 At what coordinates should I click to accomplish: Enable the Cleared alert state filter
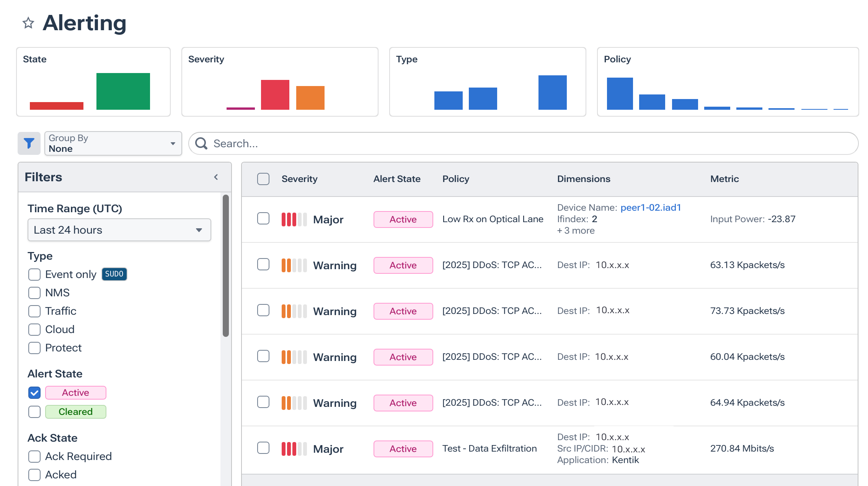[x=34, y=411]
